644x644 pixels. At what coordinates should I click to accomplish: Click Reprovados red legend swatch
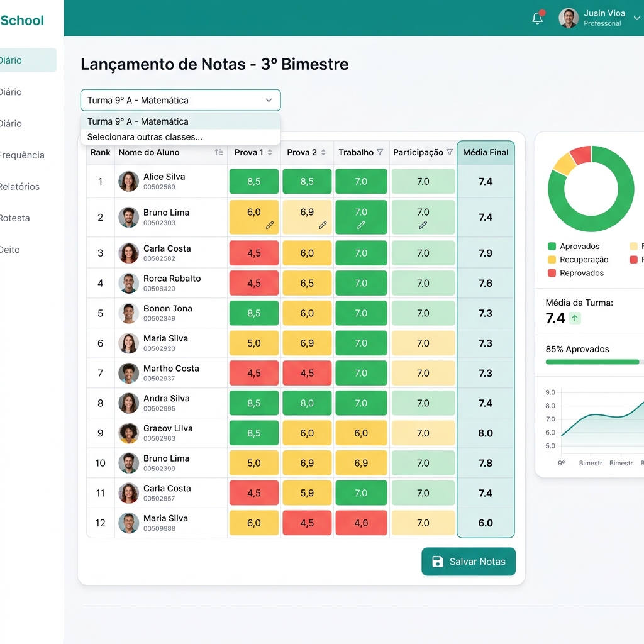pyautogui.click(x=552, y=273)
